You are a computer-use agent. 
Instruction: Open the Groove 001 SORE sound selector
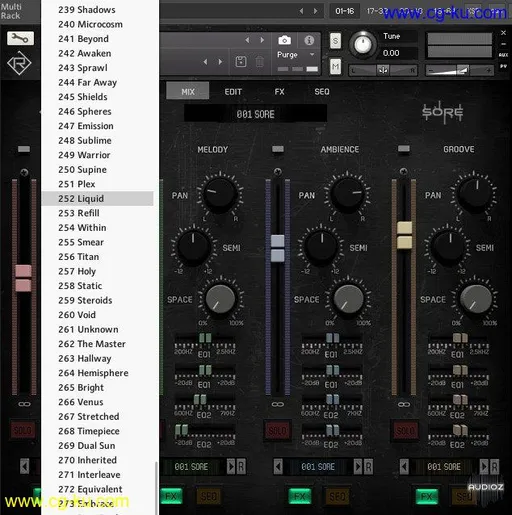[x=444, y=467]
